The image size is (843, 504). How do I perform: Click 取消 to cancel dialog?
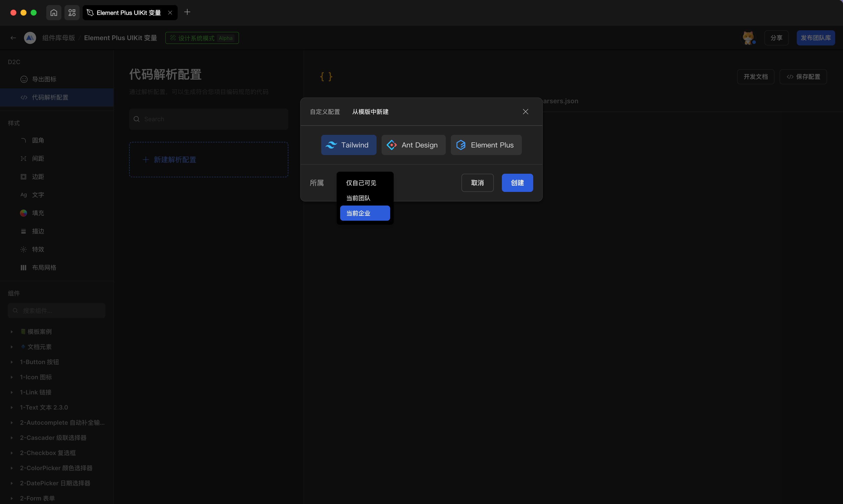click(477, 183)
